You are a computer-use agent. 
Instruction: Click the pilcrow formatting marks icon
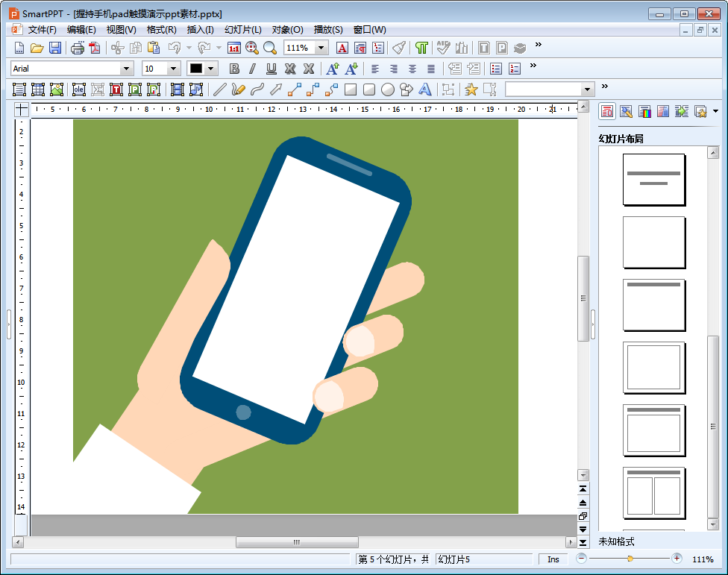421,48
